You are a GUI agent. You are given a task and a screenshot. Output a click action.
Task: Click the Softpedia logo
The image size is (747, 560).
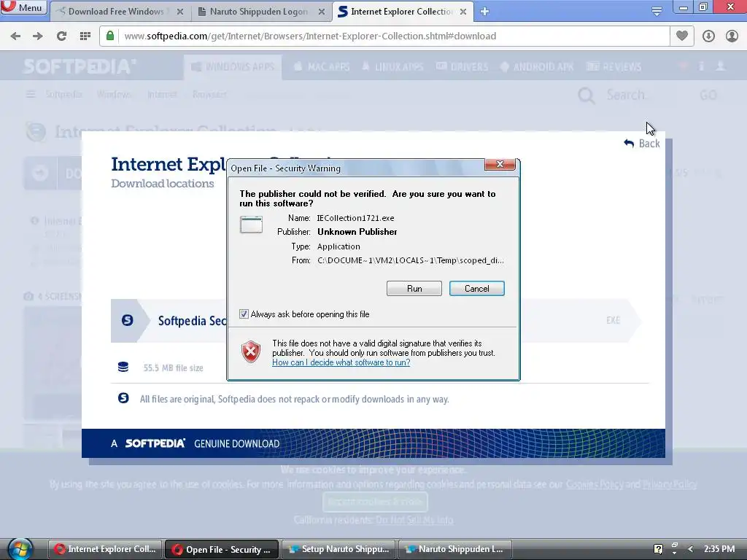79,66
